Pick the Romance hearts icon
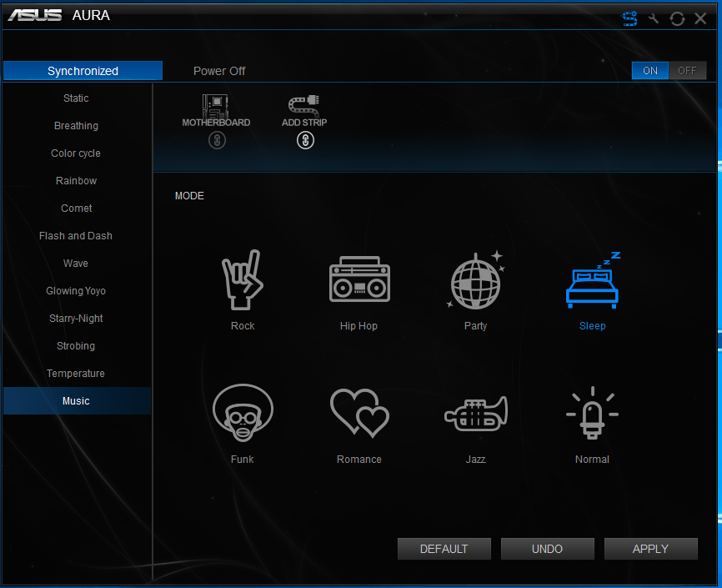Image resolution: width=722 pixels, height=588 pixels. [x=359, y=413]
